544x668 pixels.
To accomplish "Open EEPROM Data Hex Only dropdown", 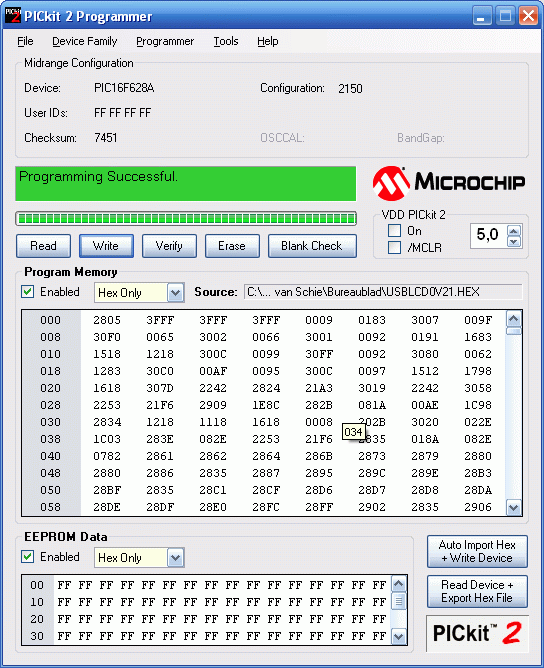I will pyautogui.click(x=175, y=558).
